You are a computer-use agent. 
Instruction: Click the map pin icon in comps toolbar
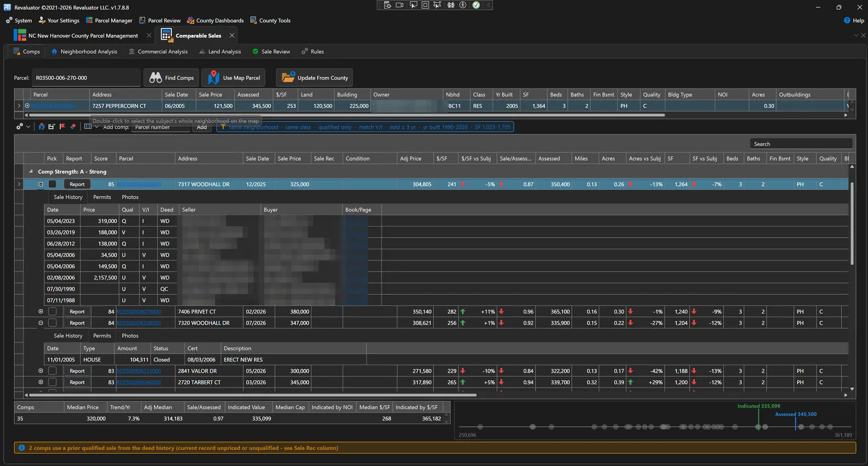pos(42,126)
